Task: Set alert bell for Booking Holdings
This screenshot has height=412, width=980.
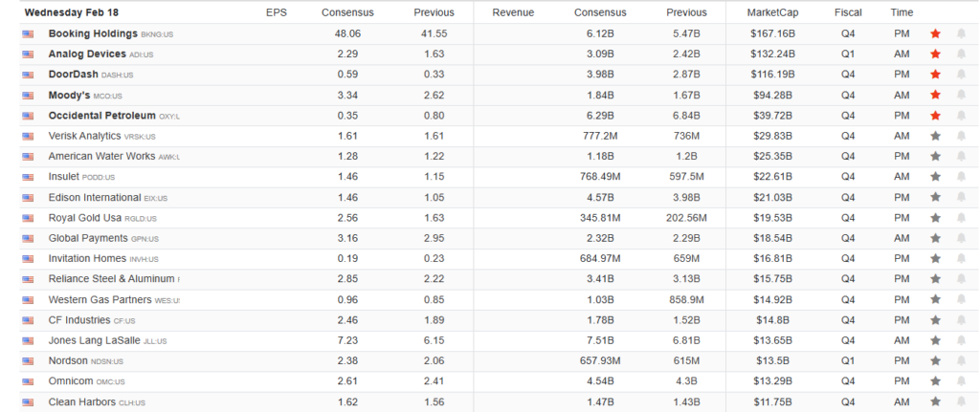Action: point(961,33)
